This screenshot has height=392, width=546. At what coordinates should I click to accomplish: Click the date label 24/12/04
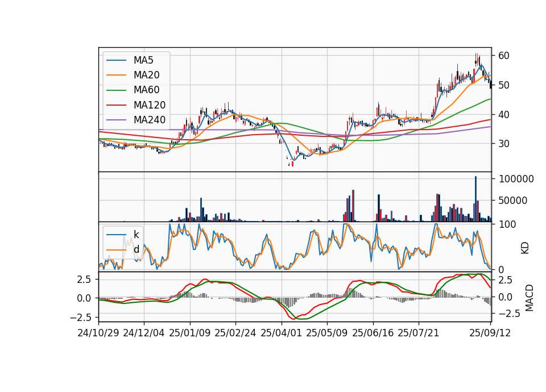point(144,333)
